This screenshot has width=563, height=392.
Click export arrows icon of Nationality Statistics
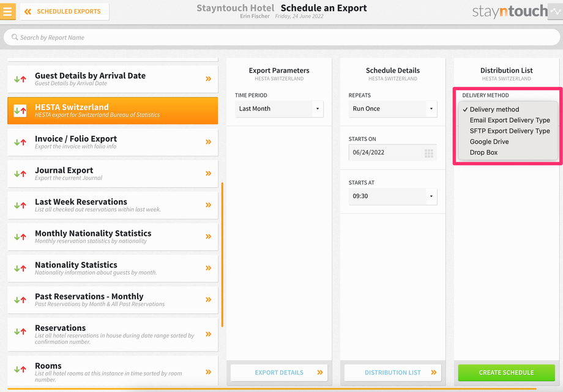(x=20, y=268)
